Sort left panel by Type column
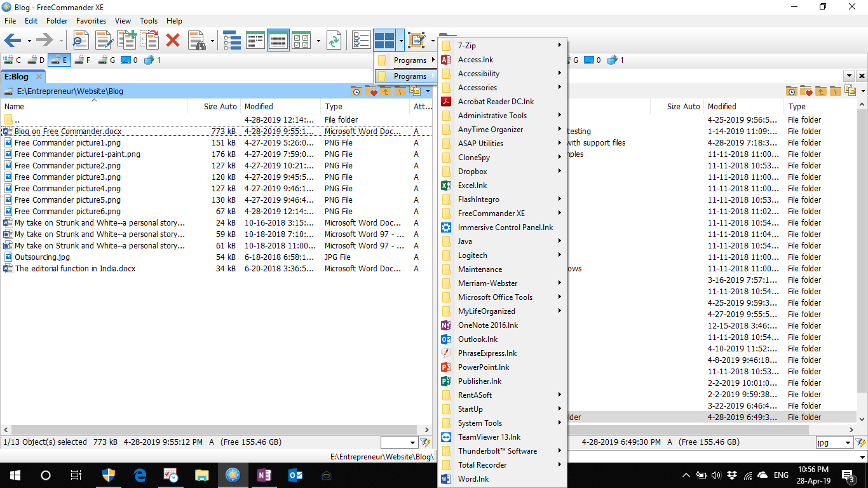 [x=365, y=106]
